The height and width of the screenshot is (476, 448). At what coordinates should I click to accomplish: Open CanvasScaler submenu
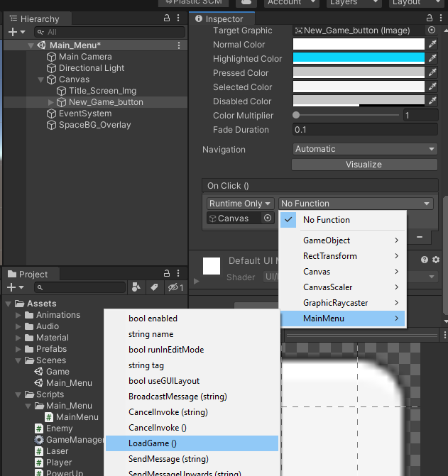(343, 287)
